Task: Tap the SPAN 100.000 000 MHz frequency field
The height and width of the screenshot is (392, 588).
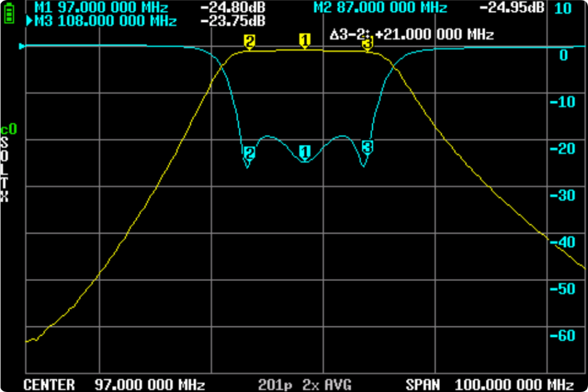Action: [489, 385]
